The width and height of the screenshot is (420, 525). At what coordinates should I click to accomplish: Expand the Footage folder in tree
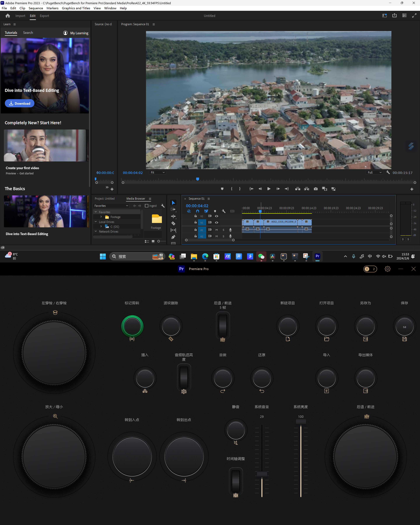101,217
